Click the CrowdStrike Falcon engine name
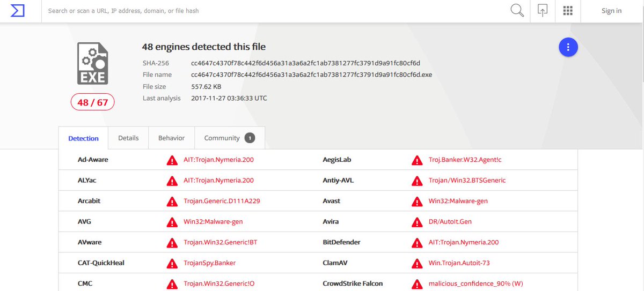The image size is (644, 291). (353, 284)
